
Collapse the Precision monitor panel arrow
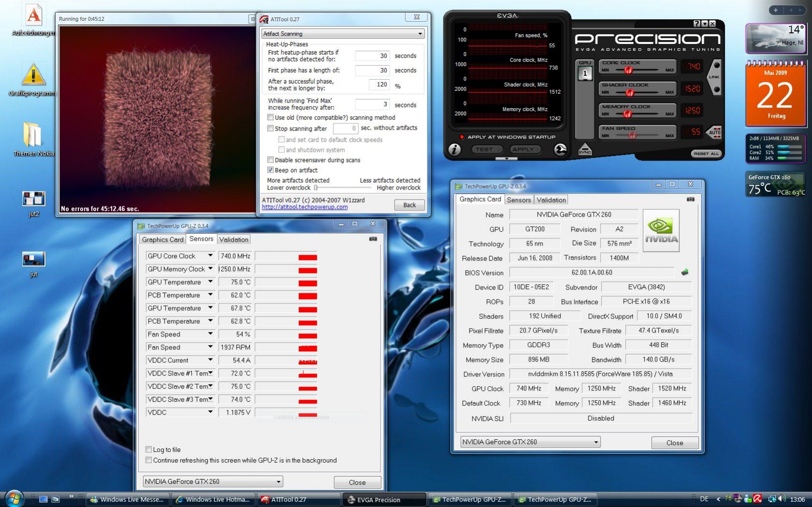tap(506, 159)
